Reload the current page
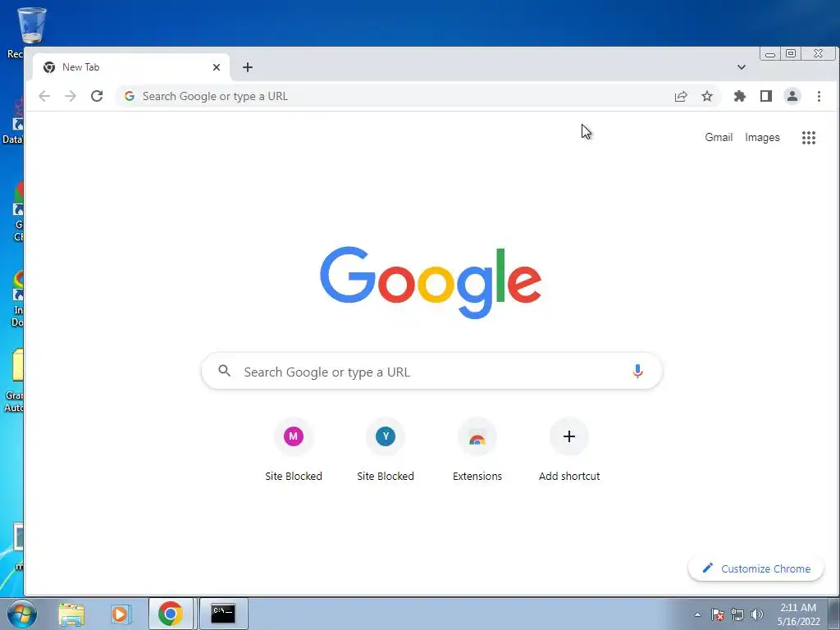Screen dimensions: 840x630 (97, 97)
